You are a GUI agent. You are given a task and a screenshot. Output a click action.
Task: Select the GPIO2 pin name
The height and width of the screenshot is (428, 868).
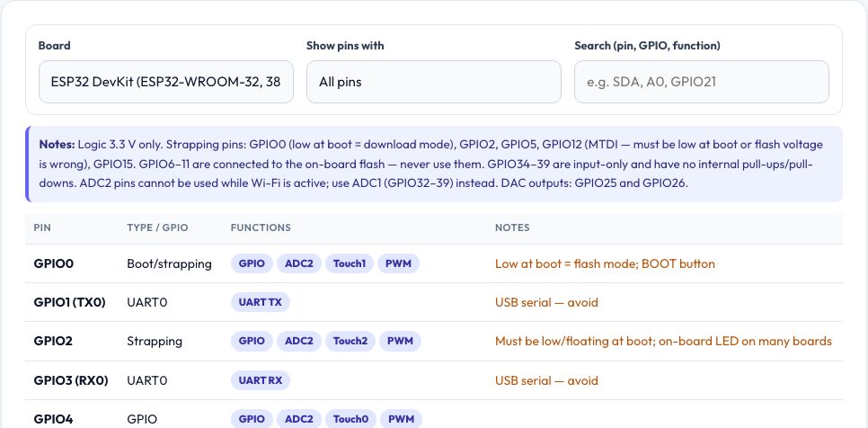tap(53, 341)
